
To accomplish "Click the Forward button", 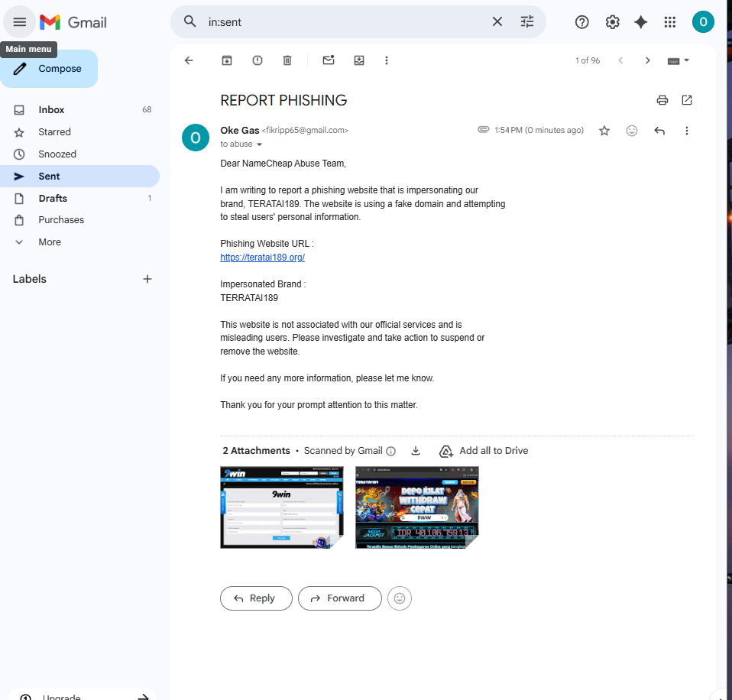I will tap(340, 598).
